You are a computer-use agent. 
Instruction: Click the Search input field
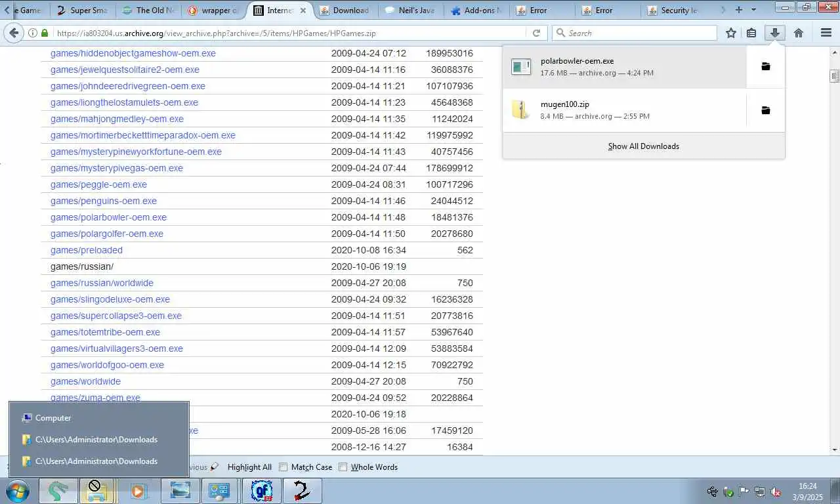[x=635, y=33]
